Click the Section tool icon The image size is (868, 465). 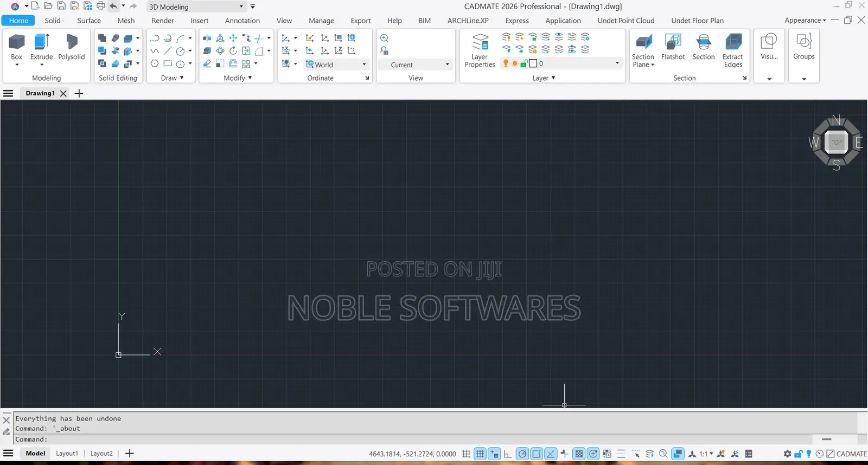(x=704, y=48)
